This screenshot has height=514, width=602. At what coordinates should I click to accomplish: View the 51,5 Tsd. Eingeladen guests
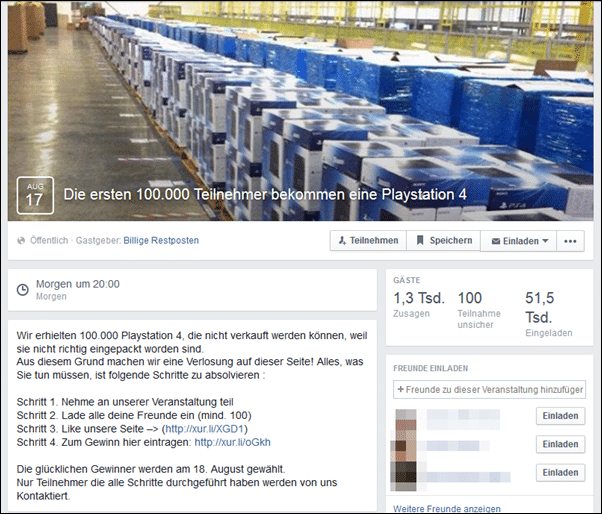click(x=549, y=314)
